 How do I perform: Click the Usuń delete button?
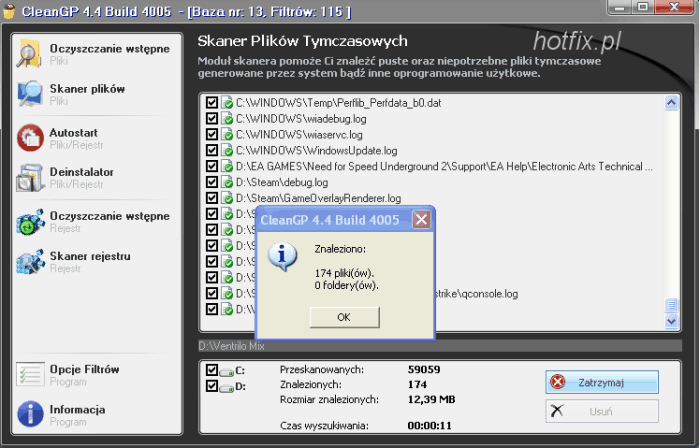pyautogui.click(x=602, y=411)
